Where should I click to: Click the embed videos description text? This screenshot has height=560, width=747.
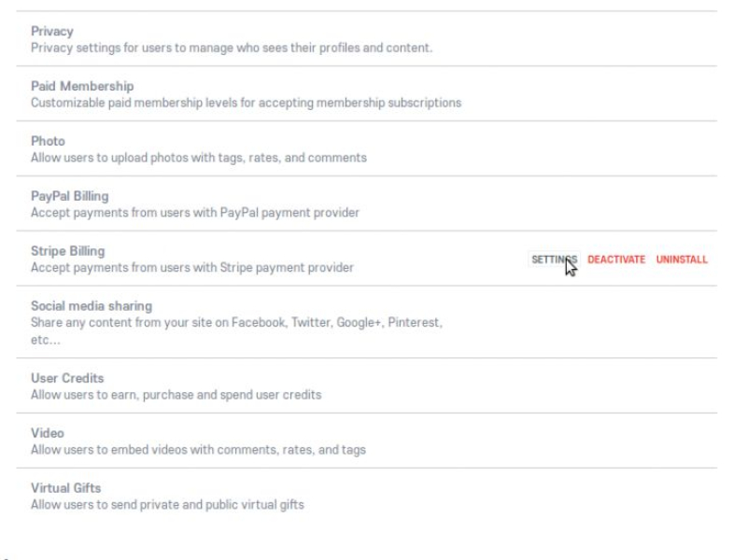(x=199, y=450)
